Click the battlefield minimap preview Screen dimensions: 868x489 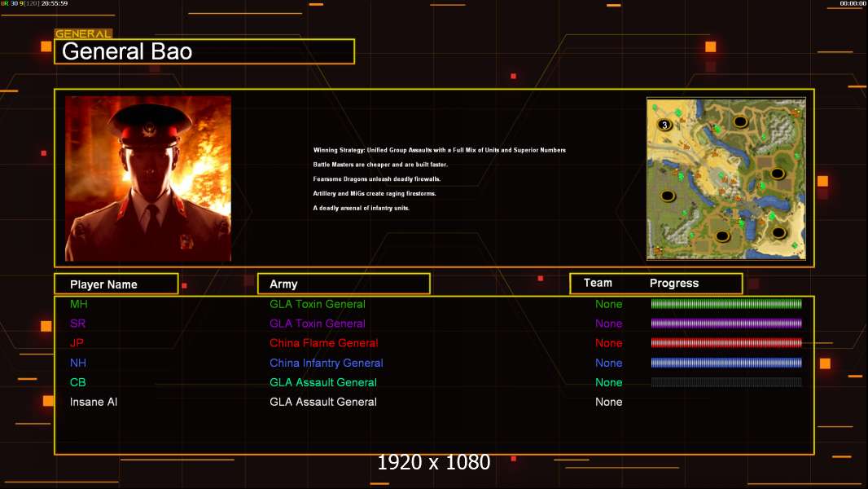tap(726, 178)
